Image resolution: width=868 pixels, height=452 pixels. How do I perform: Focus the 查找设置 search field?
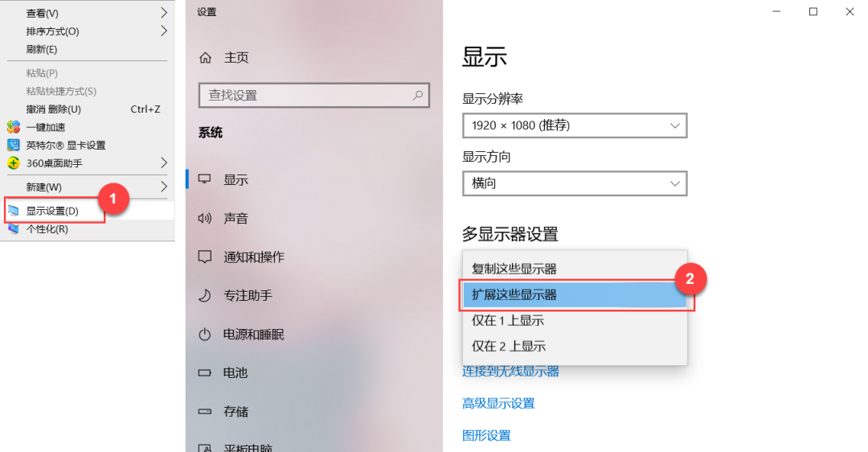[314, 95]
